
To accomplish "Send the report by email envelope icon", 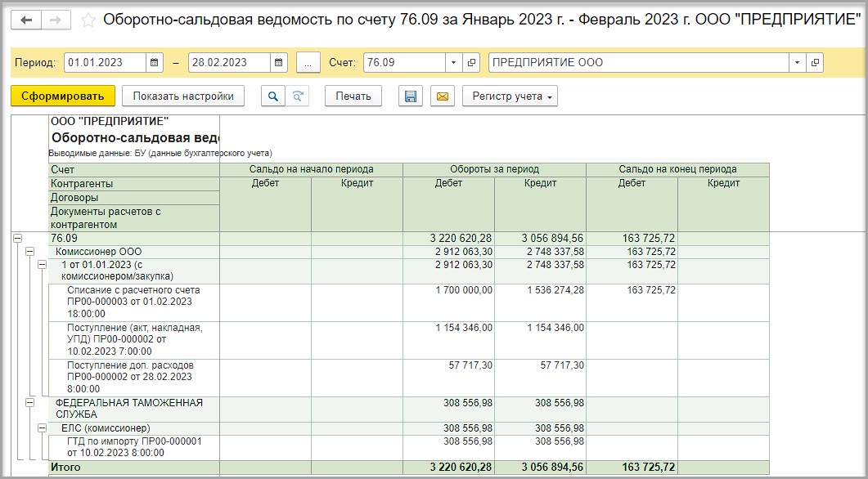I will [x=443, y=96].
